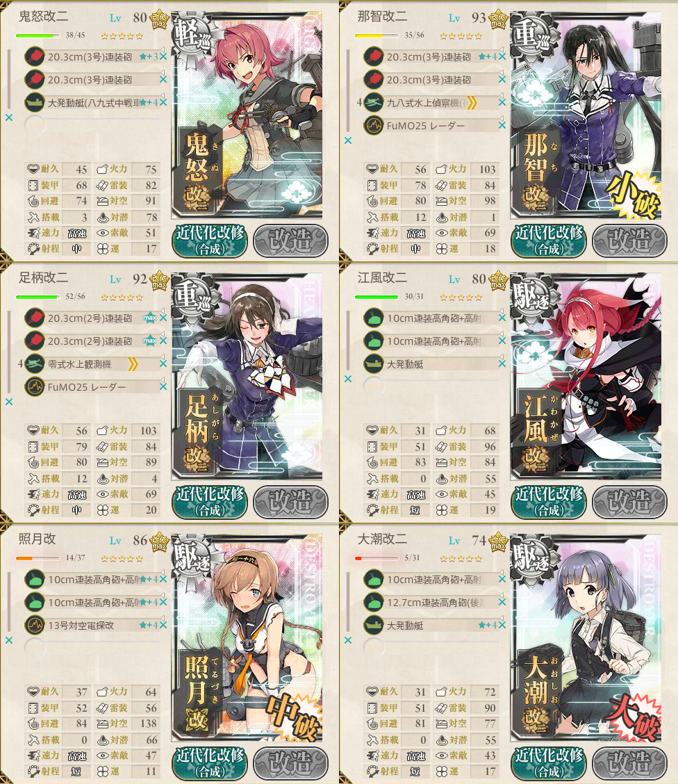Remove Kinu's first 20.3cm(3号)連装砲 with its X
This screenshot has height=784, width=678.
[163, 57]
